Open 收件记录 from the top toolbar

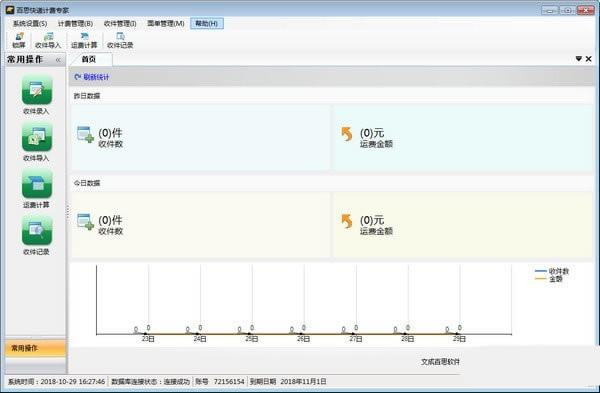(120, 40)
